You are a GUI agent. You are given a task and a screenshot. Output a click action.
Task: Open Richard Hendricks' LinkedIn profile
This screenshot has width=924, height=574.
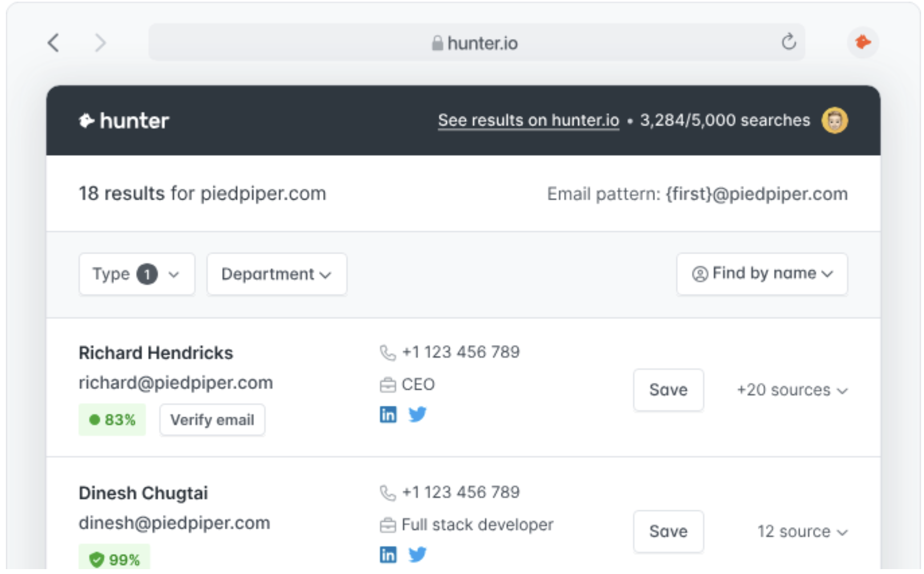click(388, 414)
